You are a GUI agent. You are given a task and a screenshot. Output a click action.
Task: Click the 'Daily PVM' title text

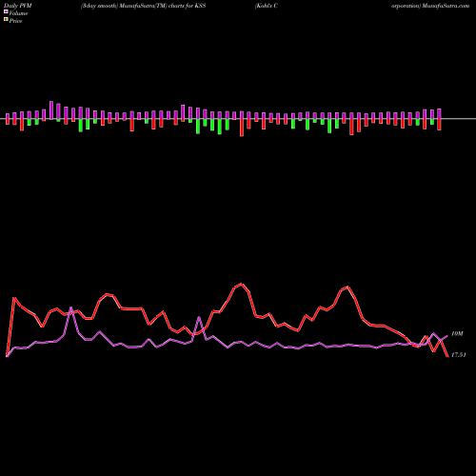tap(18, 6)
